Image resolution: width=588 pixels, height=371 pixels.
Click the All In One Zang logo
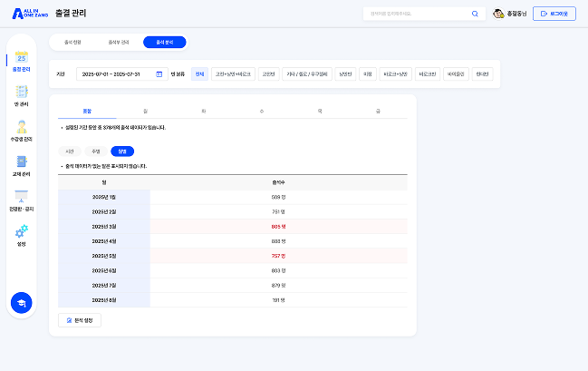[30, 14]
